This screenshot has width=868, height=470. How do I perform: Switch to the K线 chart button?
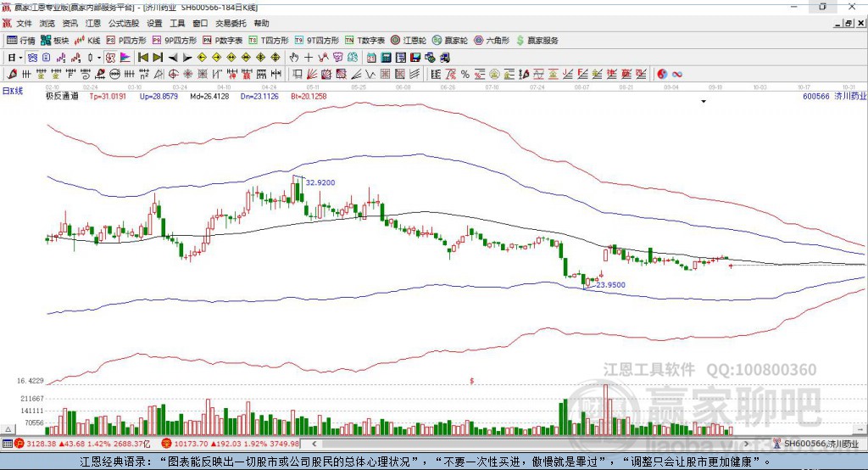pos(87,41)
